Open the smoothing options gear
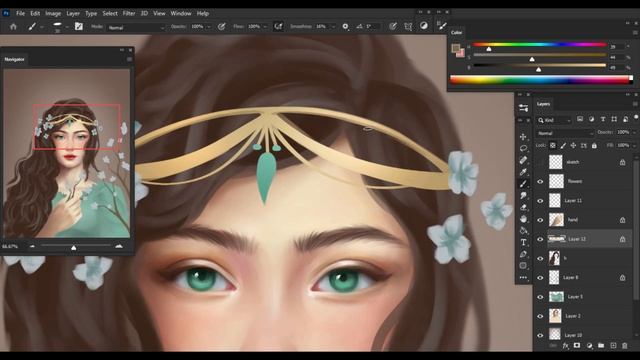This screenshot has height=360, width=640. pos(345,27)
